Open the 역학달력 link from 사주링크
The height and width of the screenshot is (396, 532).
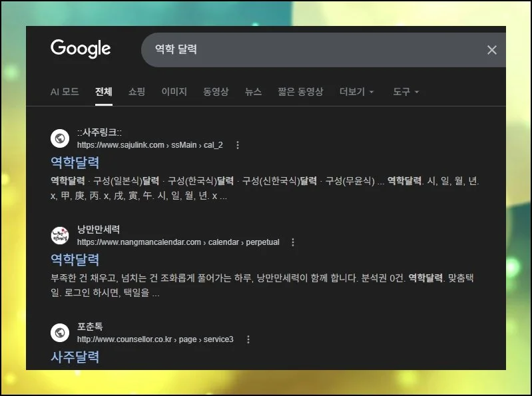pos(75,162)
